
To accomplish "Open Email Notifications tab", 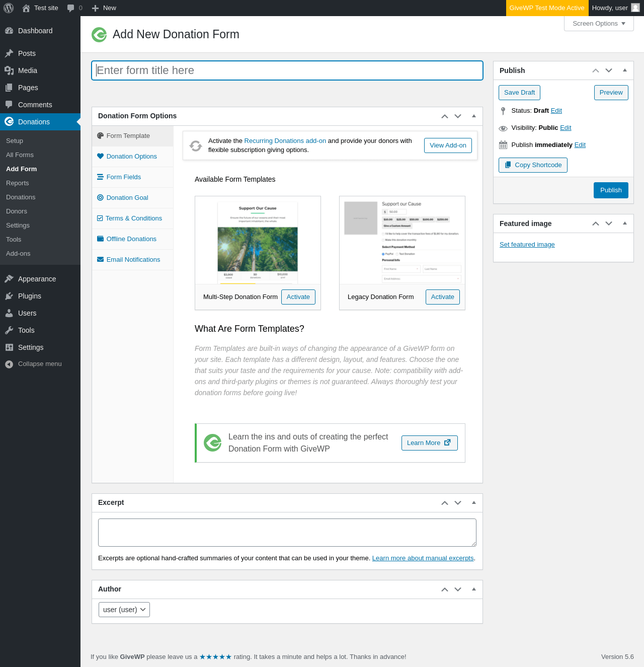I will (x=133, y=260).
